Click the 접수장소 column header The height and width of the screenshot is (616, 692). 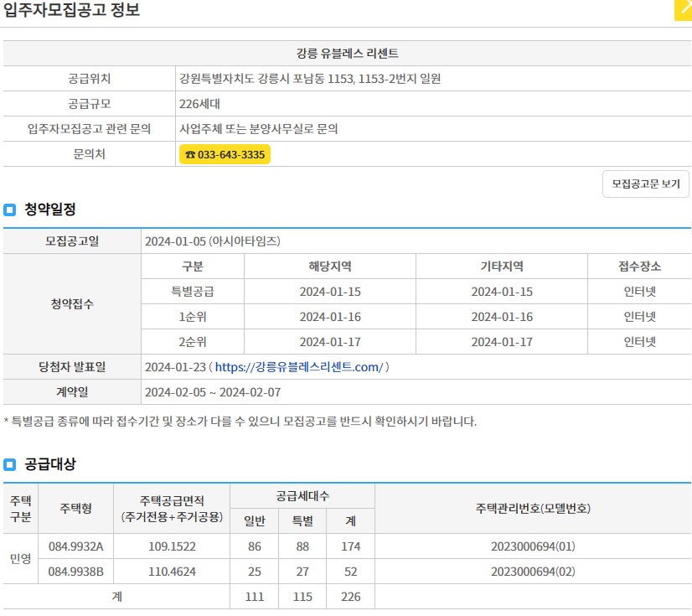[639, 267]
